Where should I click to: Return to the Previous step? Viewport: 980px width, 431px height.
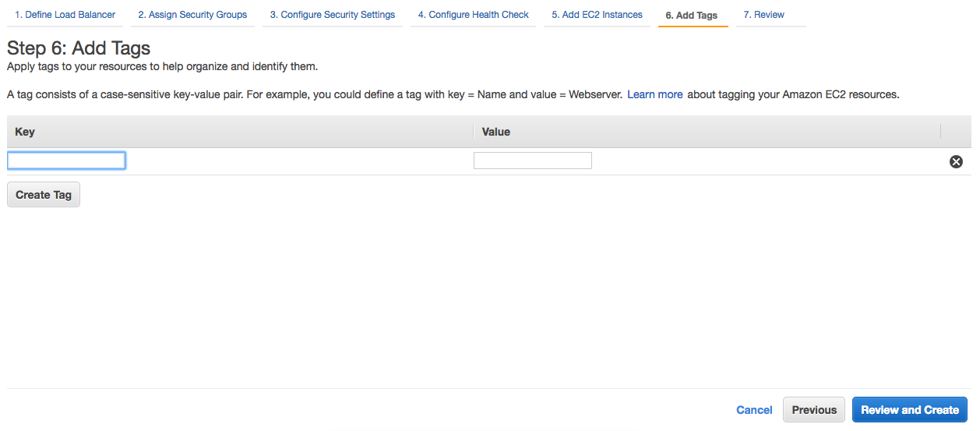(814, 410)
